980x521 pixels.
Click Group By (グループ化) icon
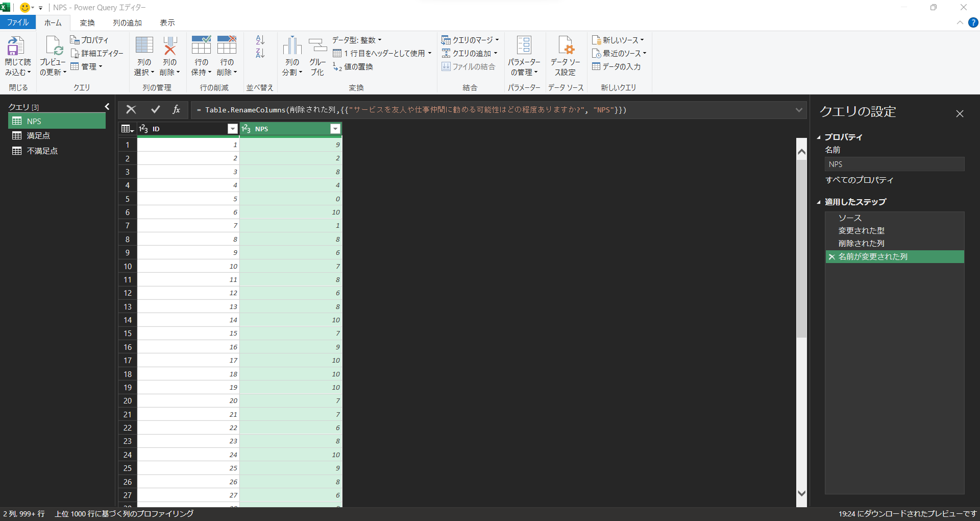point(317,45)
